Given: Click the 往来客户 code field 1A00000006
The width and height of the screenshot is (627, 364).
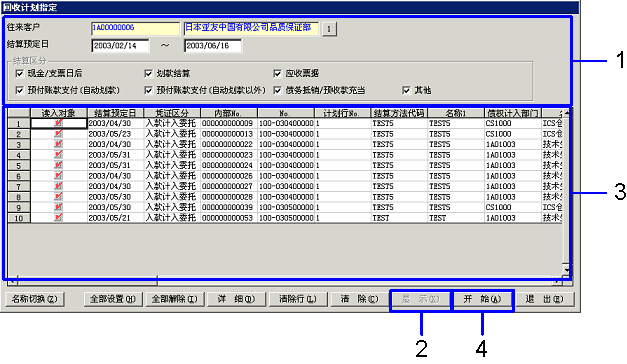Looking at the screenshot, I should coord(136,28).
